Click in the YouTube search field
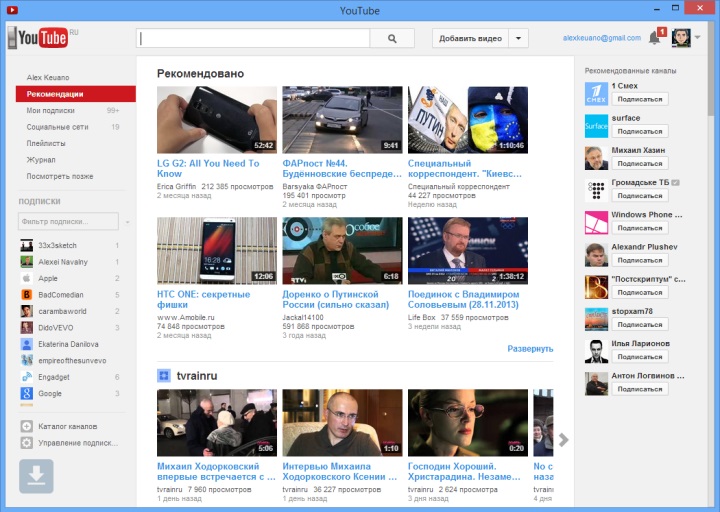 point(254,38)
